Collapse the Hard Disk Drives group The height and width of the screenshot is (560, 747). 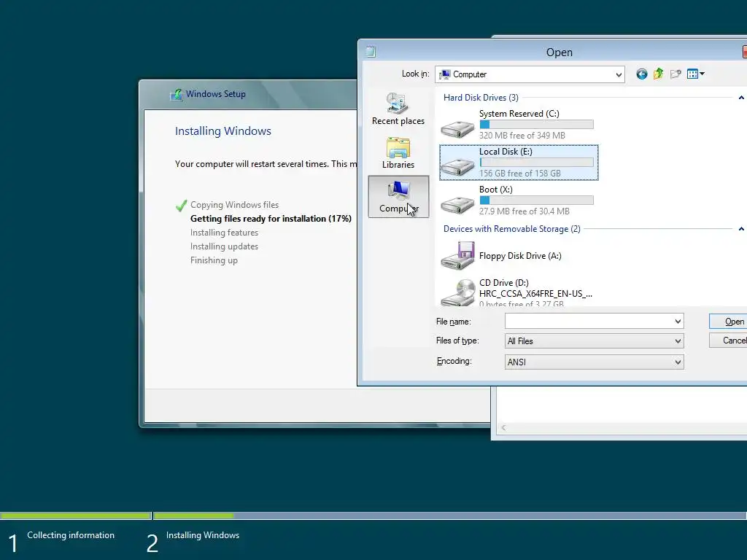point(741,98)
